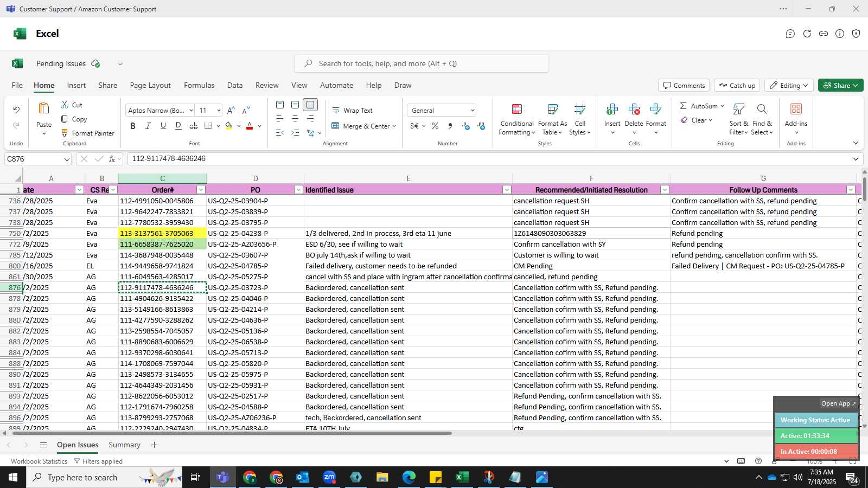Add a new sheet with plus button
The width and height of the screenshot is (868, 488).
point(154,445)
